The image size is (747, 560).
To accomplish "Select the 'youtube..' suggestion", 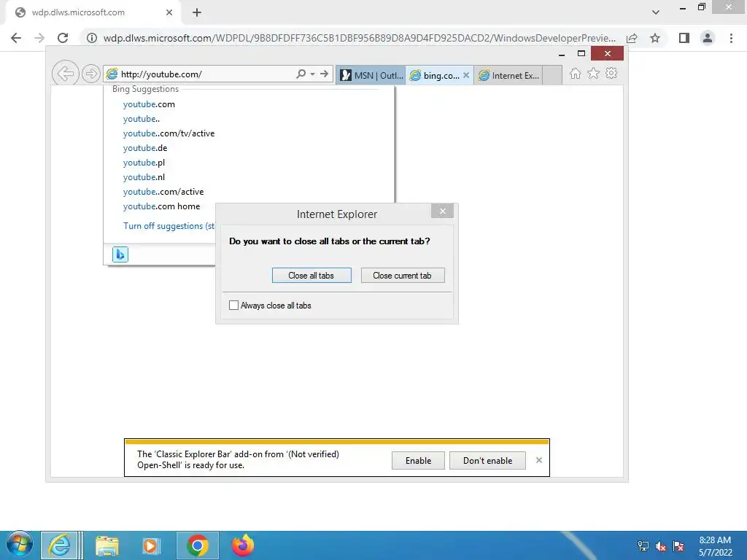I will 141,119.
